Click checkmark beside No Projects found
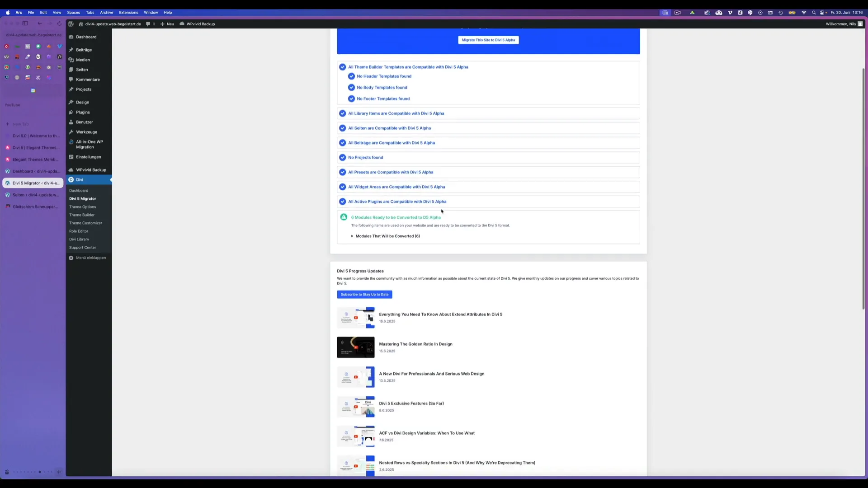868x488 pixels. point(343,158)
